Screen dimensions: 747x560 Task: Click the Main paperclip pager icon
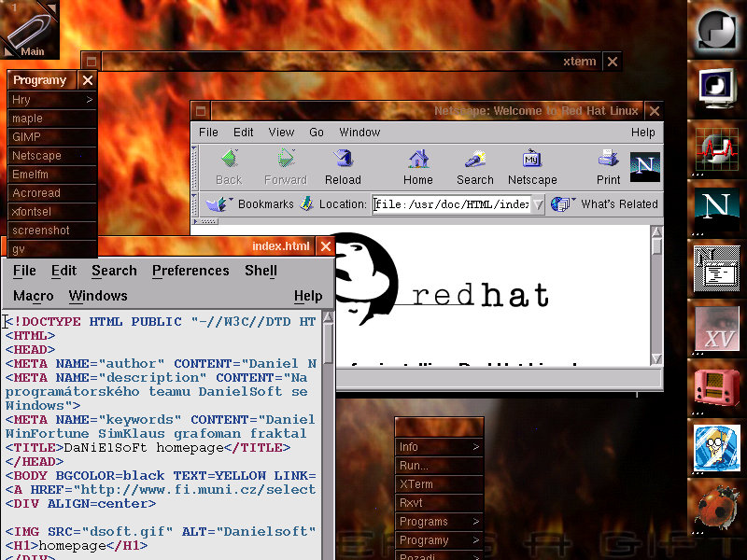30,30
